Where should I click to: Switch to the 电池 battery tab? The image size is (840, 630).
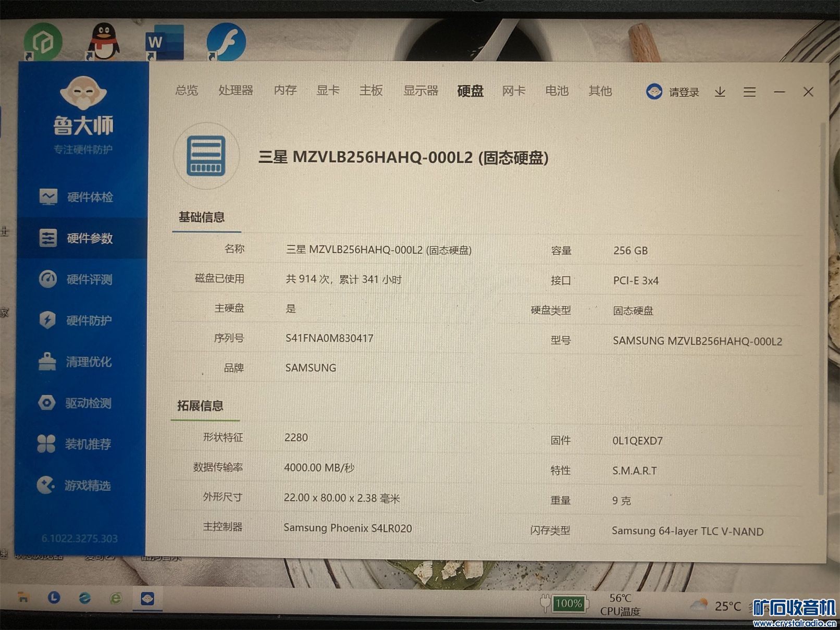tap(557, 91)
